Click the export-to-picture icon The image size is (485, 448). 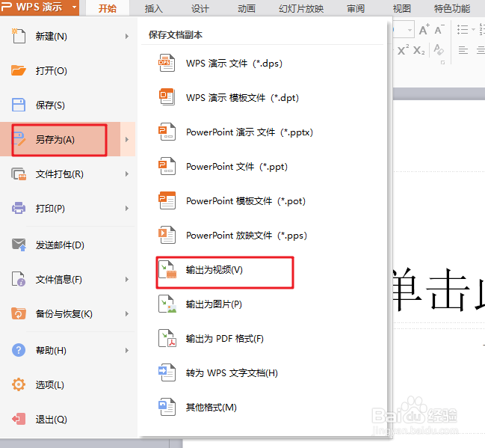click(167, 304)
